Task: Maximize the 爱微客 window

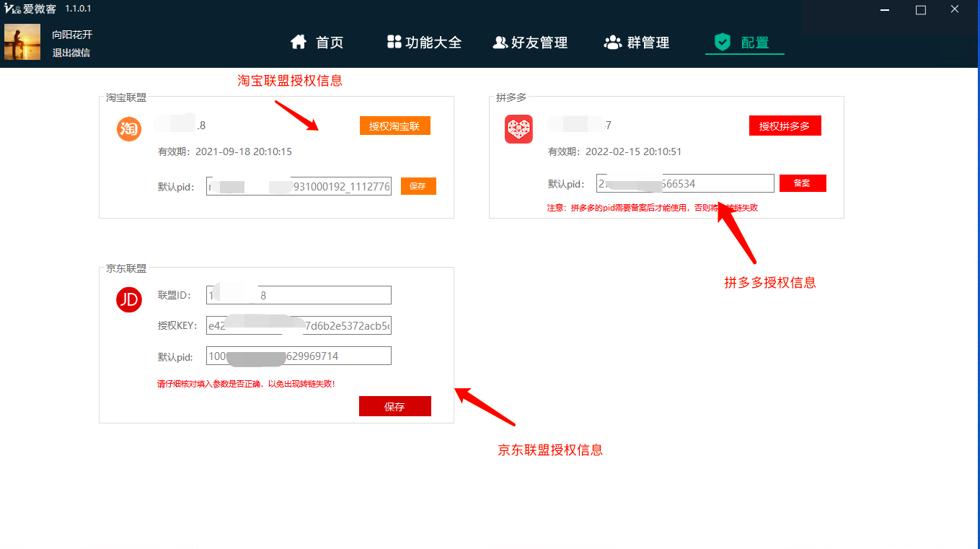Action: (x=920, y=10)
